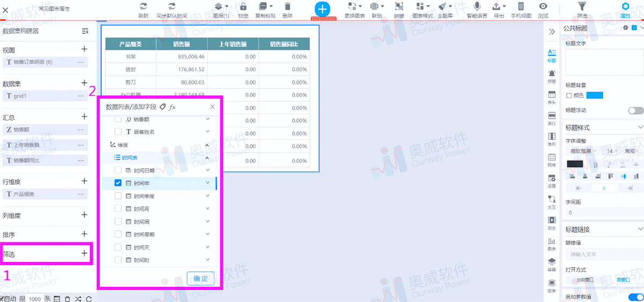Click the dark font color swatch

[575, 164]
